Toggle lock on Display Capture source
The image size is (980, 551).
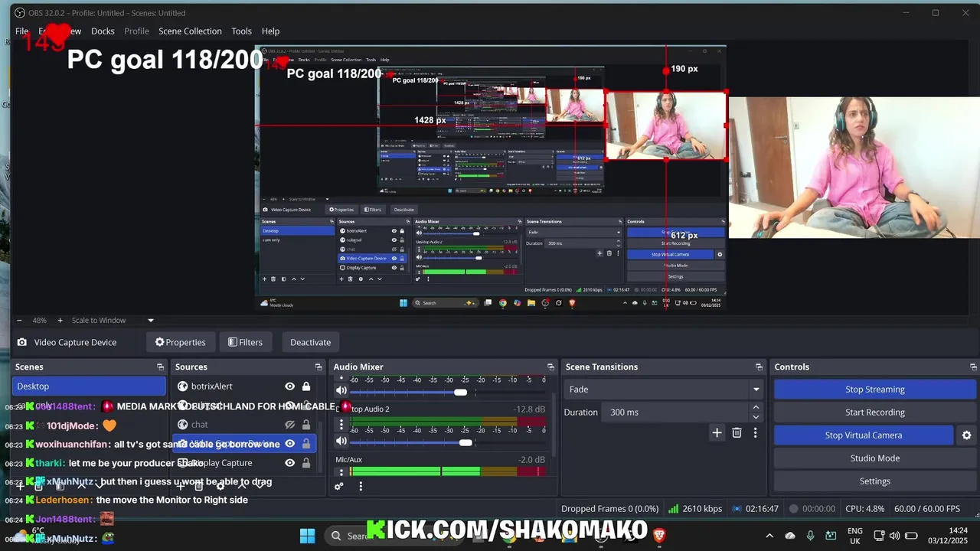(306, 463)
